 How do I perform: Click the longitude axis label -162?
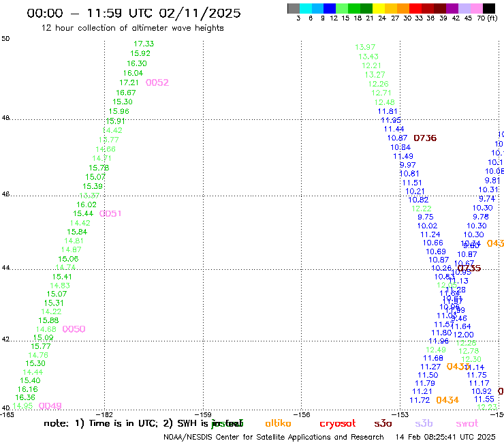(104, 414)
